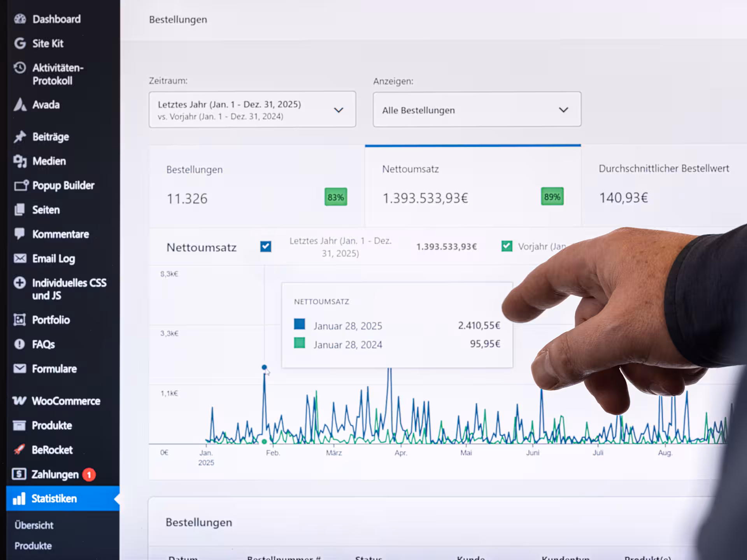Open the BeRocket rocket icon
The width and height of the screenshot is (747, 560).
(19, 450)
